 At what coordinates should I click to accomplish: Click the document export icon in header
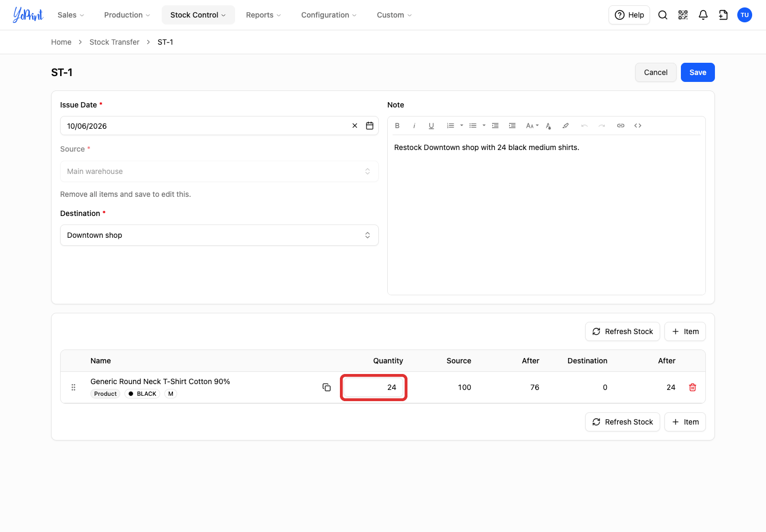[723, 15]
